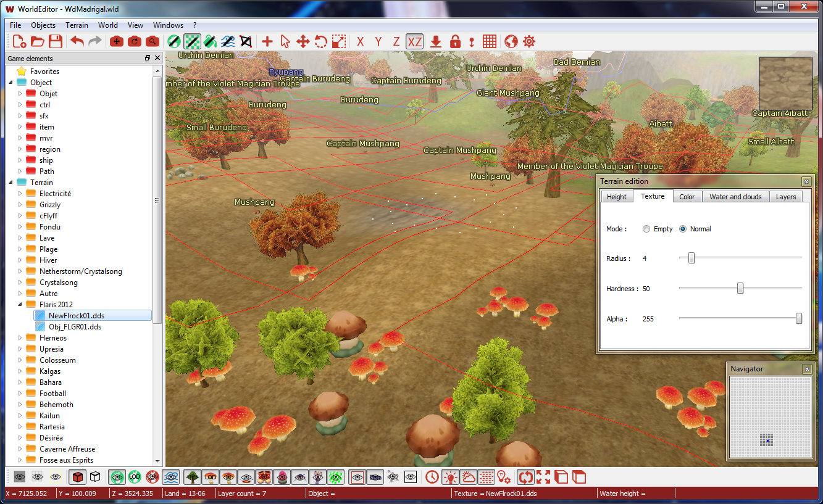
Task: Select the Empty mode radio button
Action: [x=646, y=229]
